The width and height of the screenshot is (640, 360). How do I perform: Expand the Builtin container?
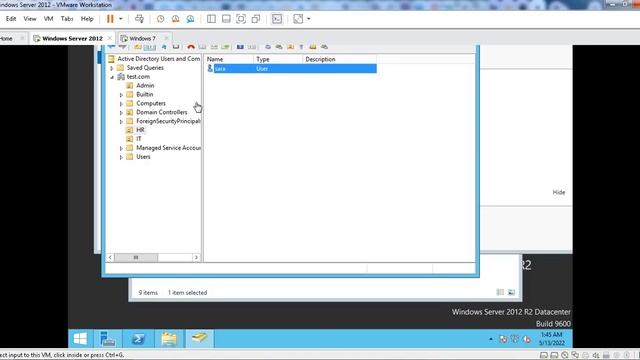click(121, 95)
